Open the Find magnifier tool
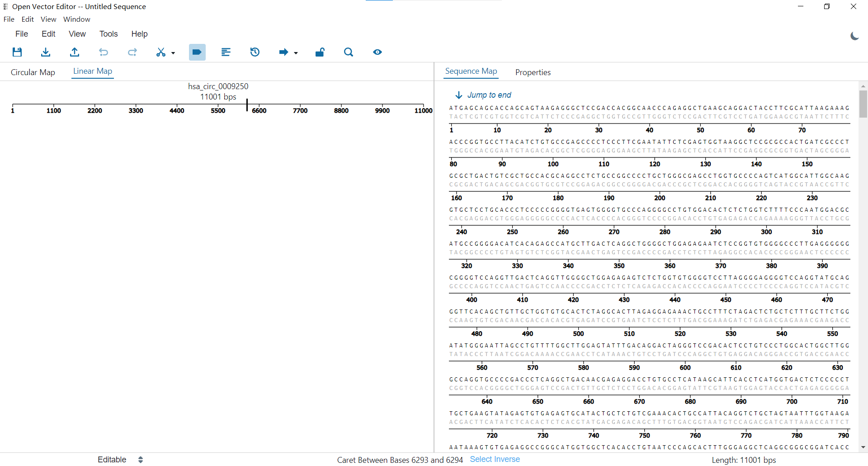Screen dimensions: 868x466 coord(349,52)
